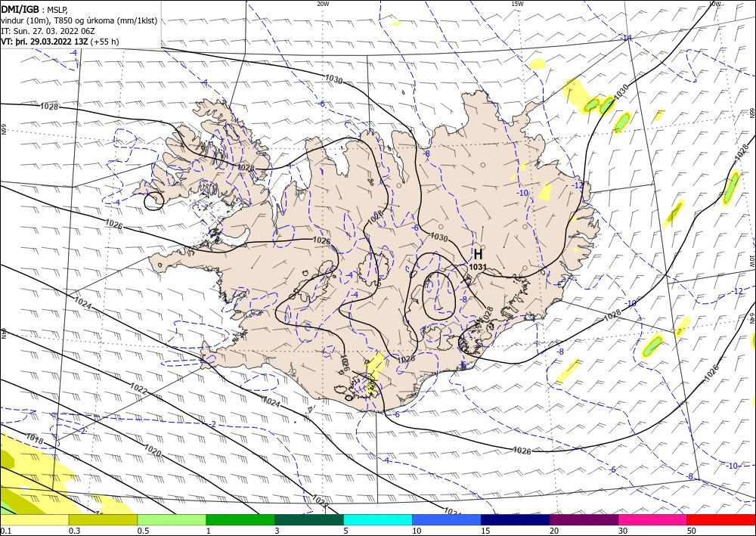756x536 pixels.
Task: Click the 'H' high-pressure marker
Action: [x=478, y=254]
